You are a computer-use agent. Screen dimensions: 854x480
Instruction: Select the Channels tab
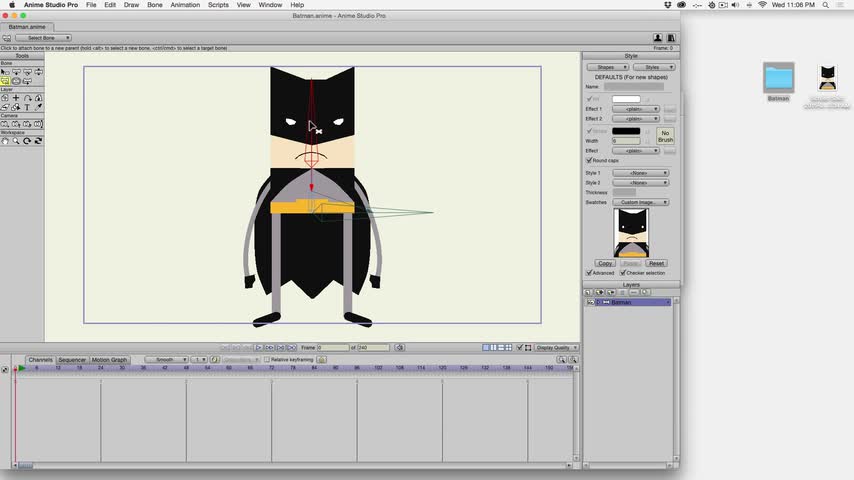(40, 360)
